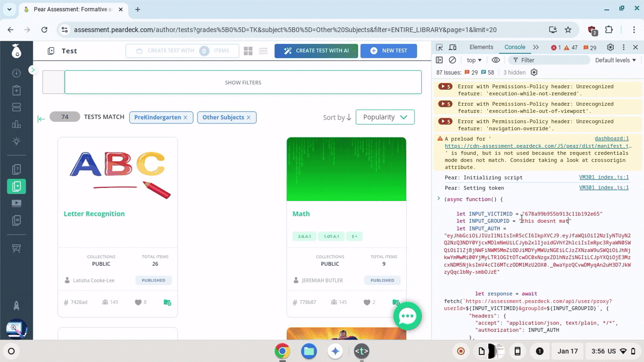Reload the page
644x362 pixels.
pos(45,30)
